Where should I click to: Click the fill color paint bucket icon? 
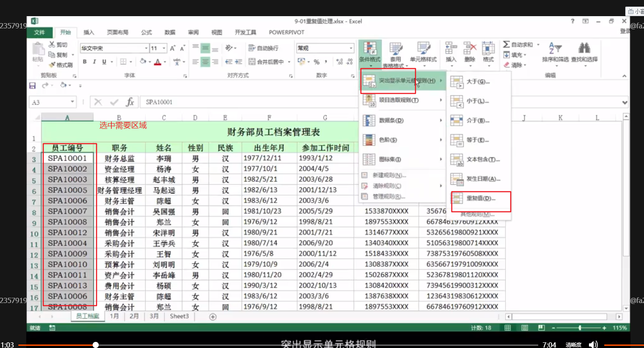click(x=143, y=62)
